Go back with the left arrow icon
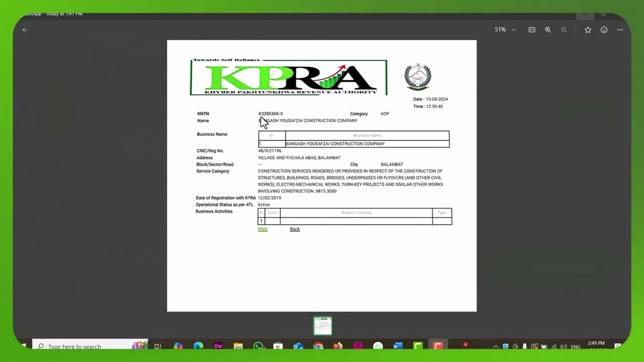The width and height of the screenshot is (644, 362). 25,30
